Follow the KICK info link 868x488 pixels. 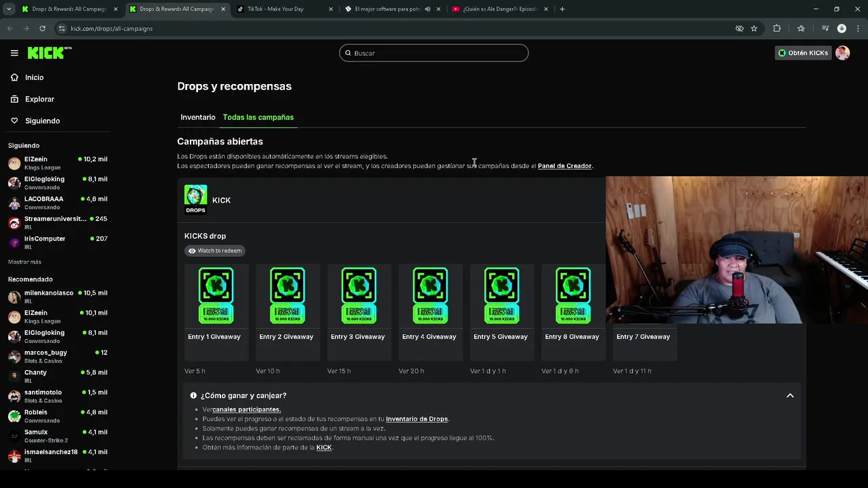click(324, 447)
